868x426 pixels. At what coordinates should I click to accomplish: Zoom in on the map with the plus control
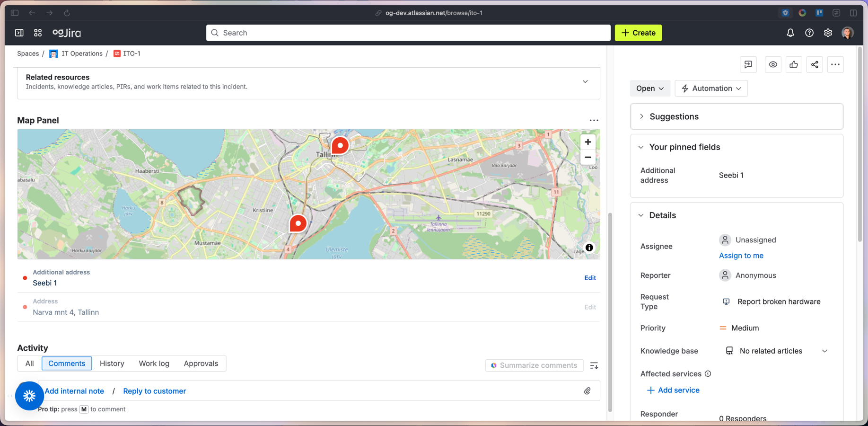point(587,142)
